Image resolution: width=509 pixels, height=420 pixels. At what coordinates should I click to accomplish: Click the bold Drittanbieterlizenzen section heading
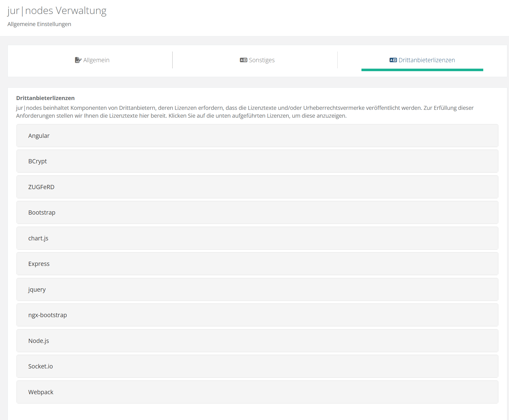[45, 98]
